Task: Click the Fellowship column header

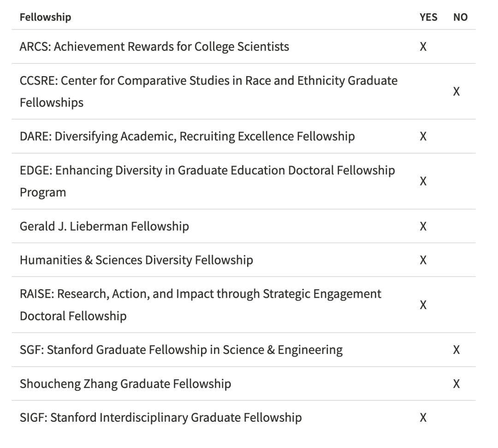Action: tap(45, 18)
